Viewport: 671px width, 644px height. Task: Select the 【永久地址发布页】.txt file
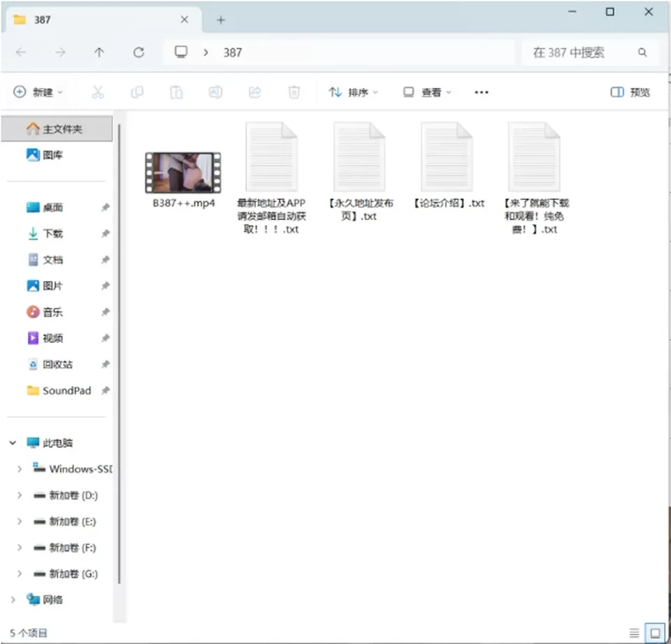[359, 171]
